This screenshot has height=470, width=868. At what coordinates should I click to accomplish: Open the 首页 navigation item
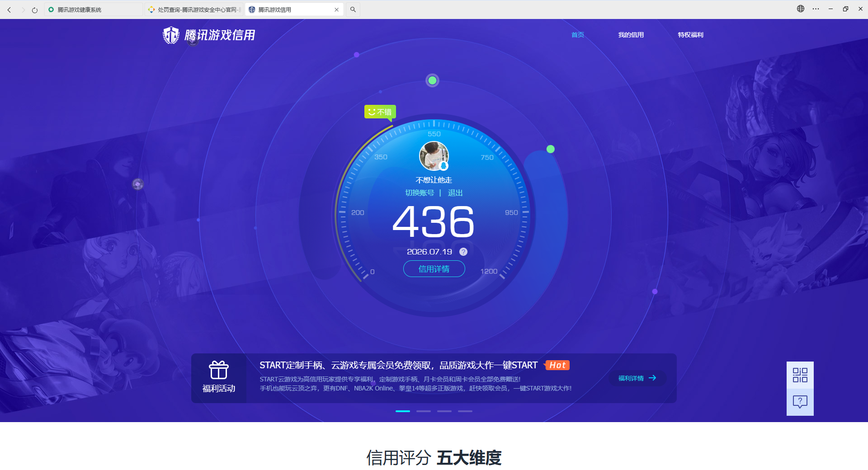[x=578, y=35]
